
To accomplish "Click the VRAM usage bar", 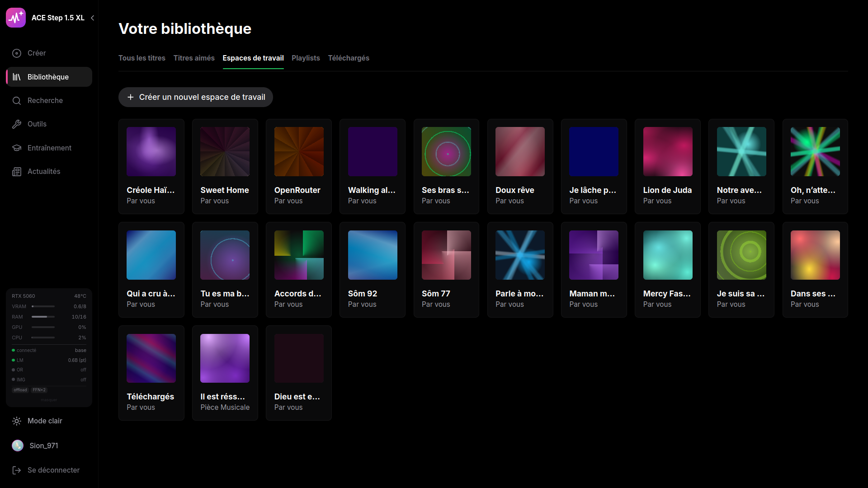I will [43, 306].
